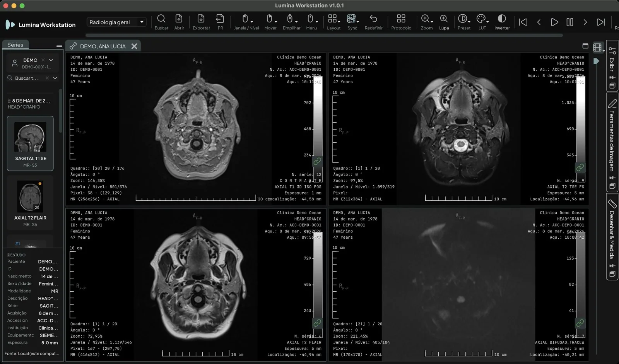
Task: Collapse the ESTUDO details section
Action: [17, 255]
